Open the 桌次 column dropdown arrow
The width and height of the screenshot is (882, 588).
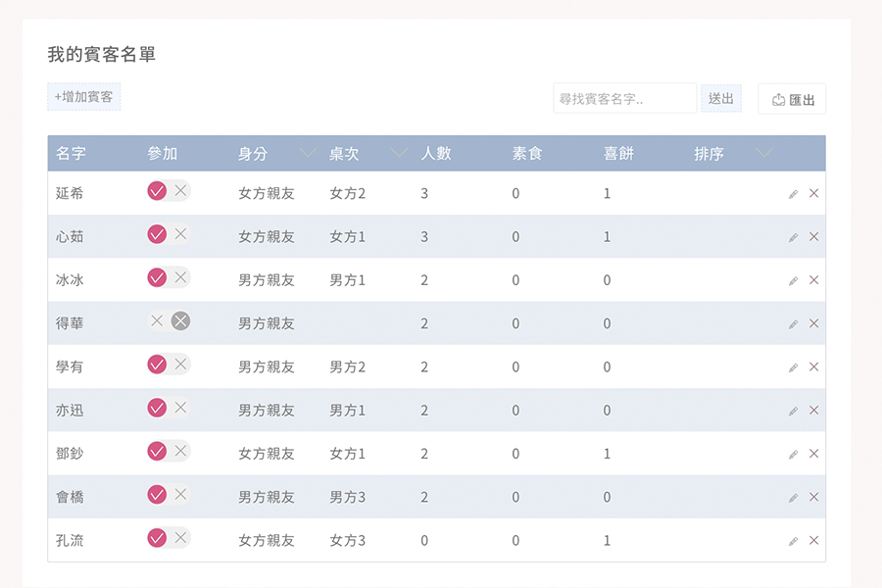[399, 153]
